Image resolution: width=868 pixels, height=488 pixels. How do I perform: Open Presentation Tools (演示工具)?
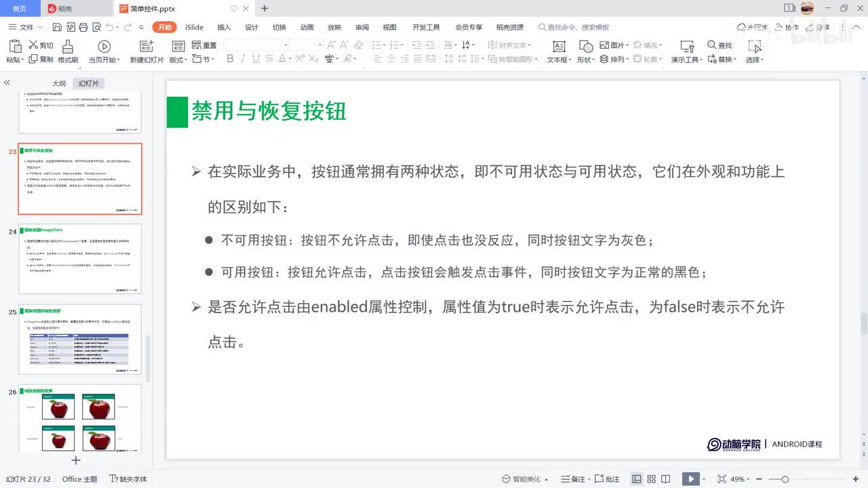tap(686, 52)
